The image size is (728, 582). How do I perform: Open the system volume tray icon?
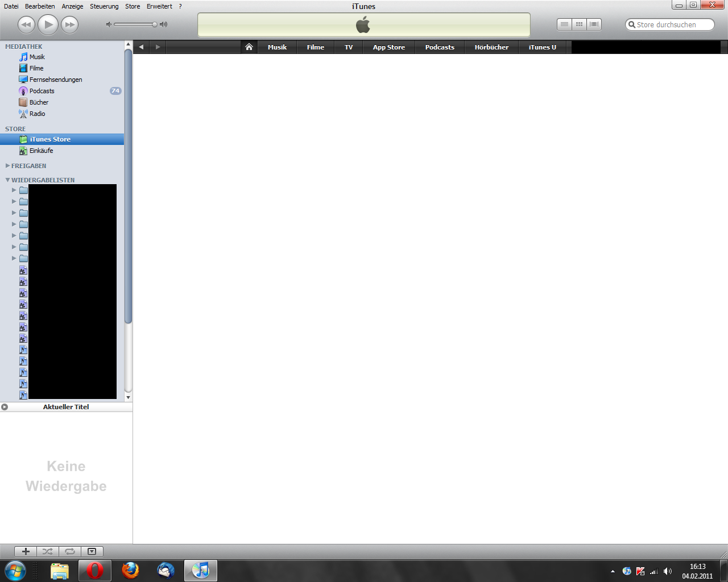(668, 571)
